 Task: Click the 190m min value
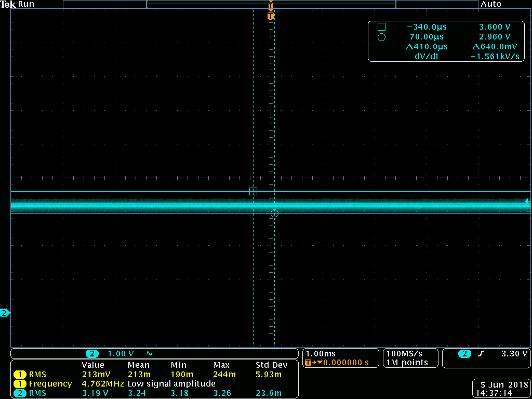181,375
